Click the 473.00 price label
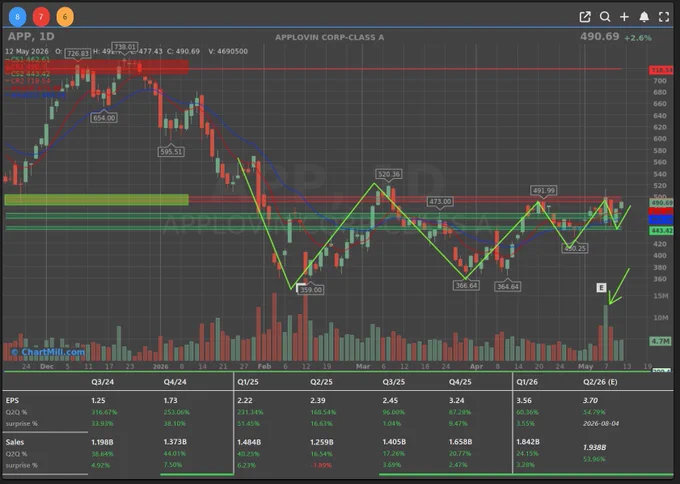680x484 pixels. (x=440, y=202)
